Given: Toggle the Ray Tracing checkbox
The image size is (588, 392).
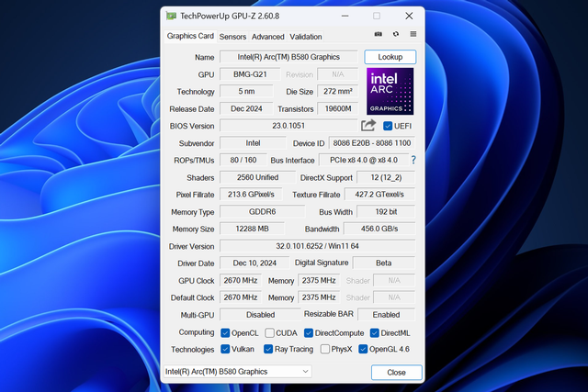Looking at the screenshot, I should [x=268, y=349].
